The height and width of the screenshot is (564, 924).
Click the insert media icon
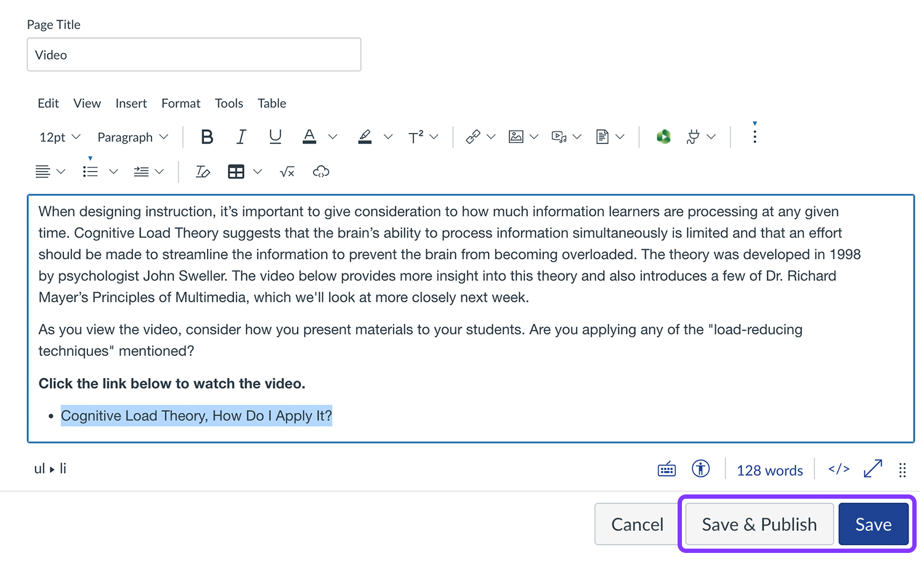tap(559, 137)
